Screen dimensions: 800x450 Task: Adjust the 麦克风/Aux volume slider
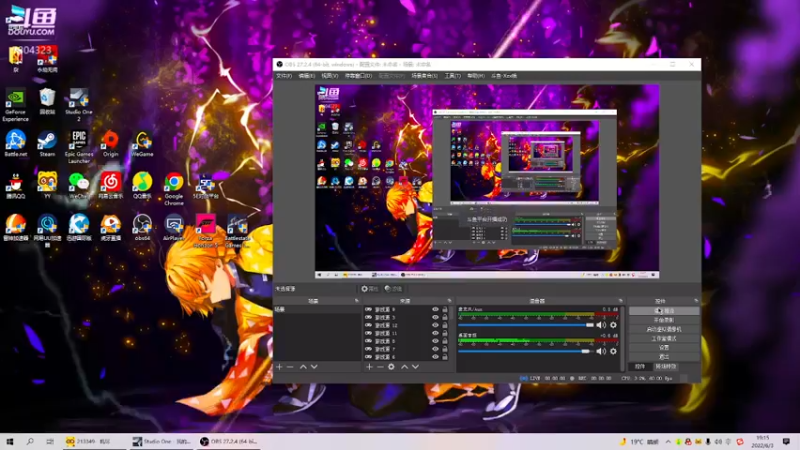point(526,325)
